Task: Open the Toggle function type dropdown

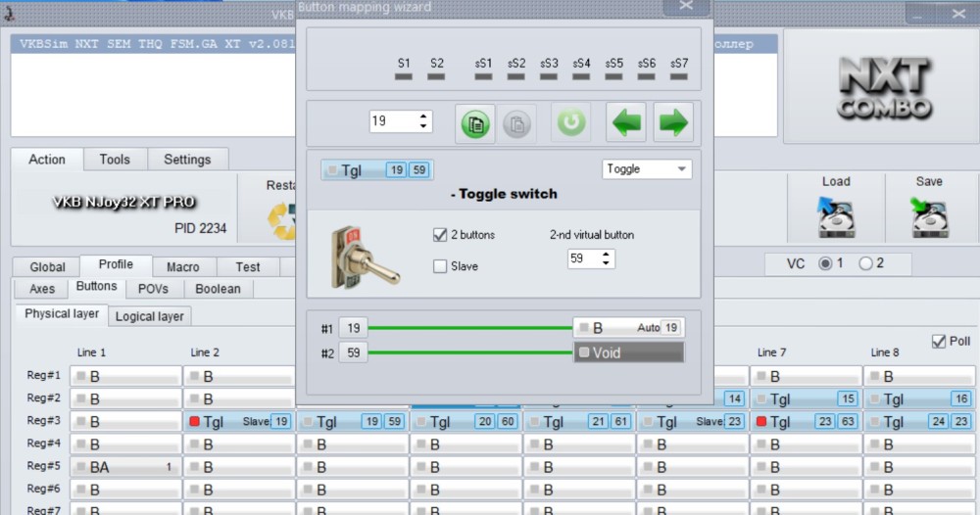Action: 647,169
